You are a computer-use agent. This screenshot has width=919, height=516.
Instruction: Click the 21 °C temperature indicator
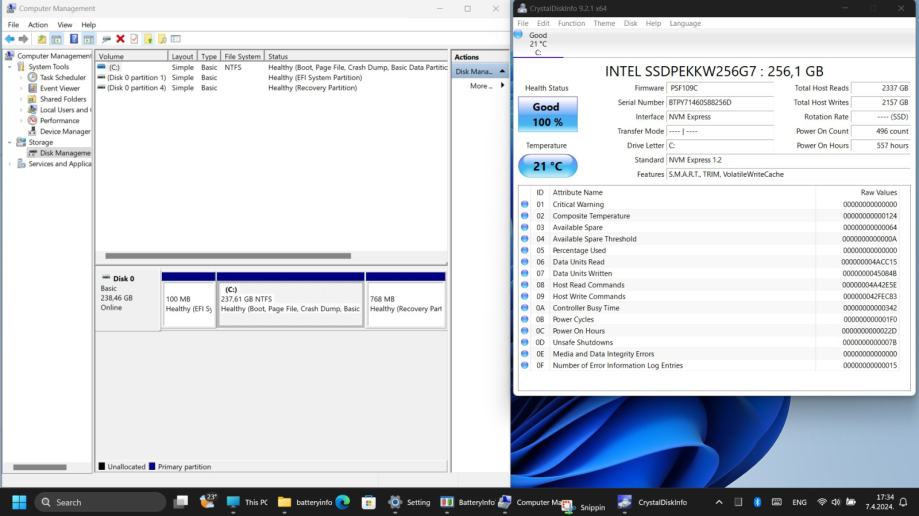coord(546,166)
